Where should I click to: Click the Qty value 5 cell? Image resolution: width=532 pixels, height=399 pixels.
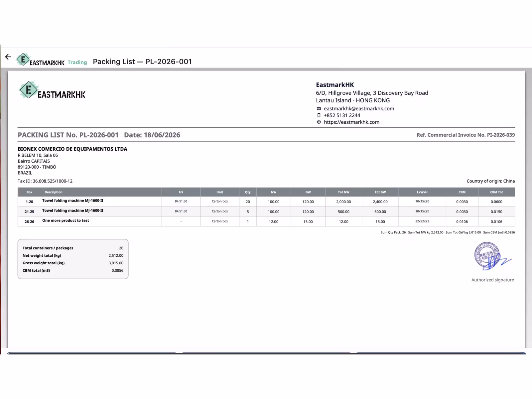(248, 212)
